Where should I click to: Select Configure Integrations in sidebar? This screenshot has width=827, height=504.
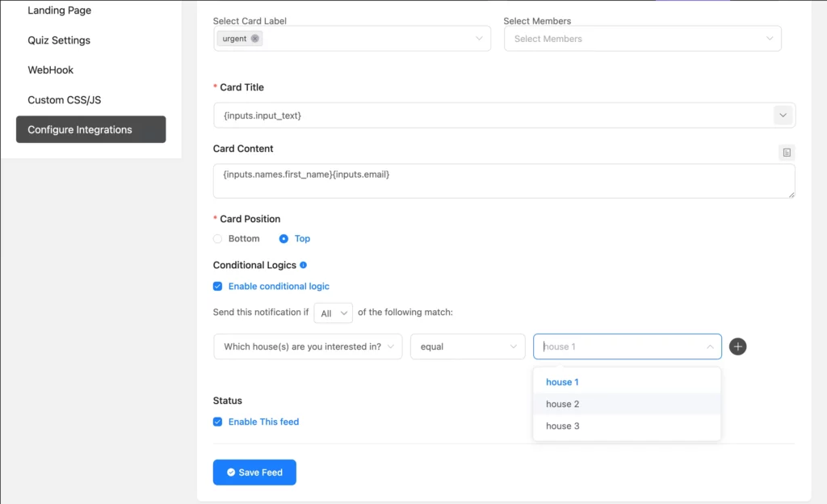(90, 130)
